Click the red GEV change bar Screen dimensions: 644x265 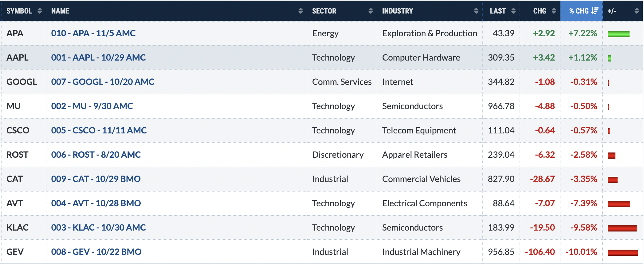(x=623, y=253)
